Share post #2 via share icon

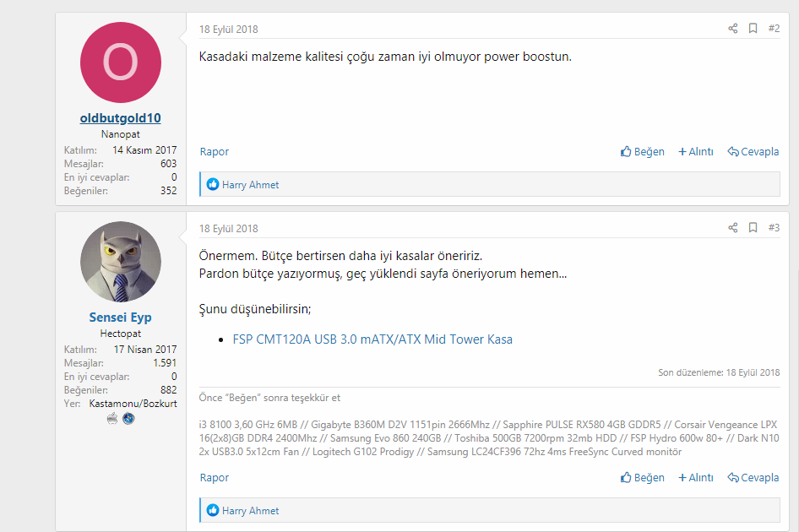point(733,29)
